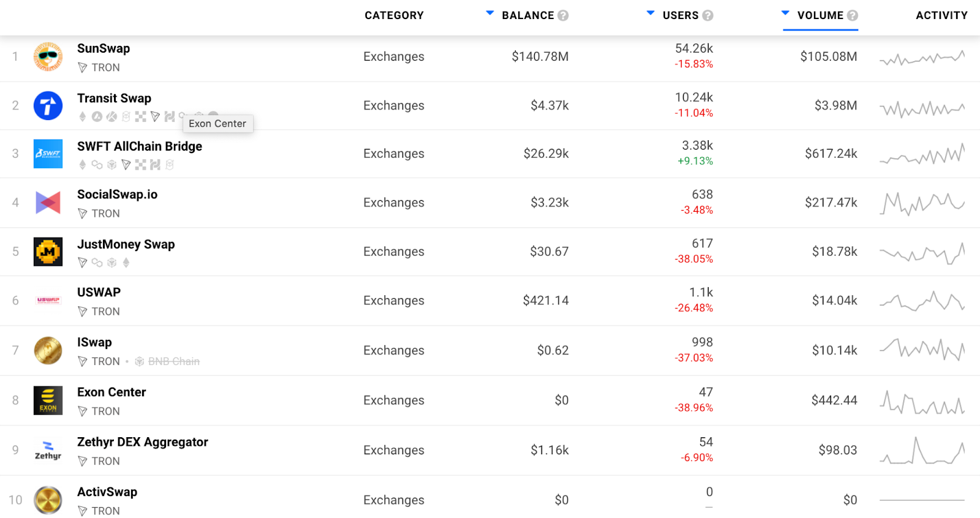Click the help icon beside BALANCE

click(563, 16)
